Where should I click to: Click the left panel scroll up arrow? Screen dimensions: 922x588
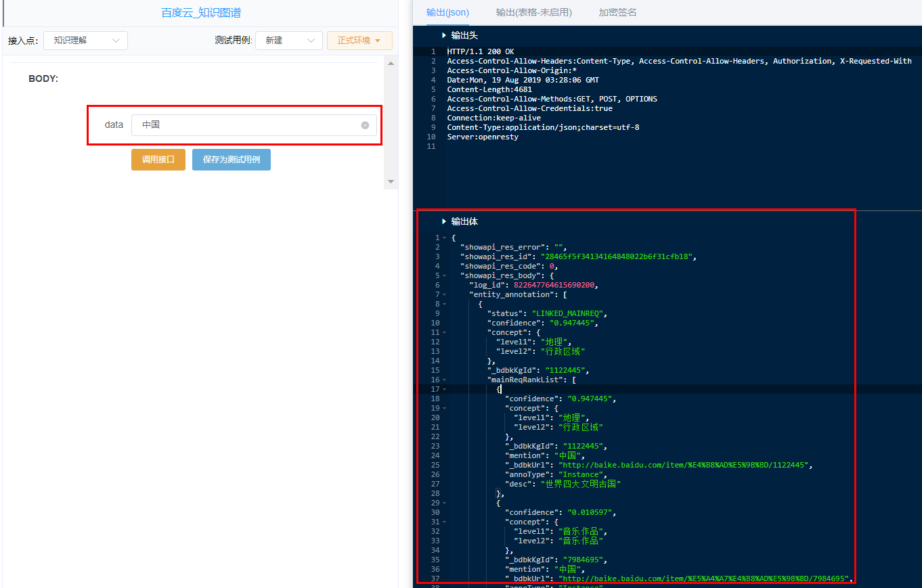391,64
